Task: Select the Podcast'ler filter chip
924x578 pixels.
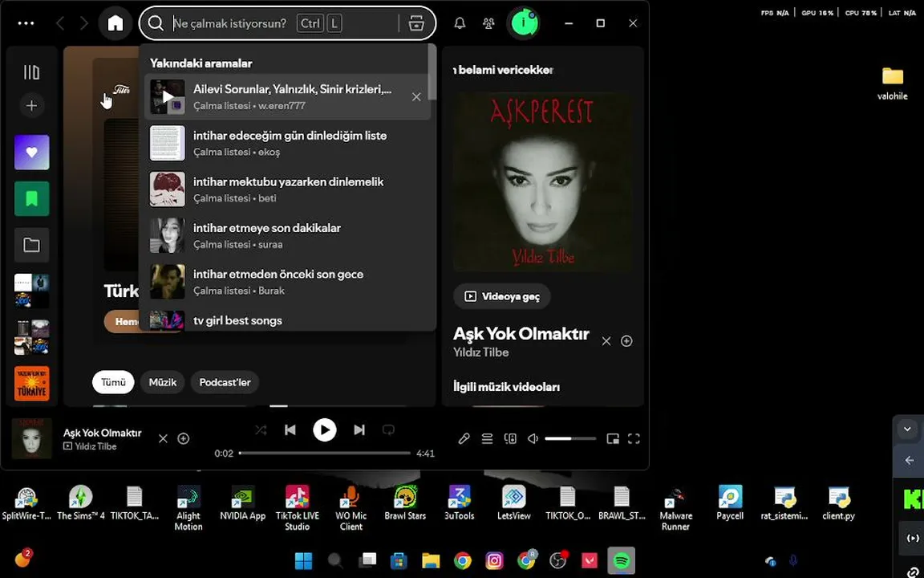Action: [x=225, y=382]
